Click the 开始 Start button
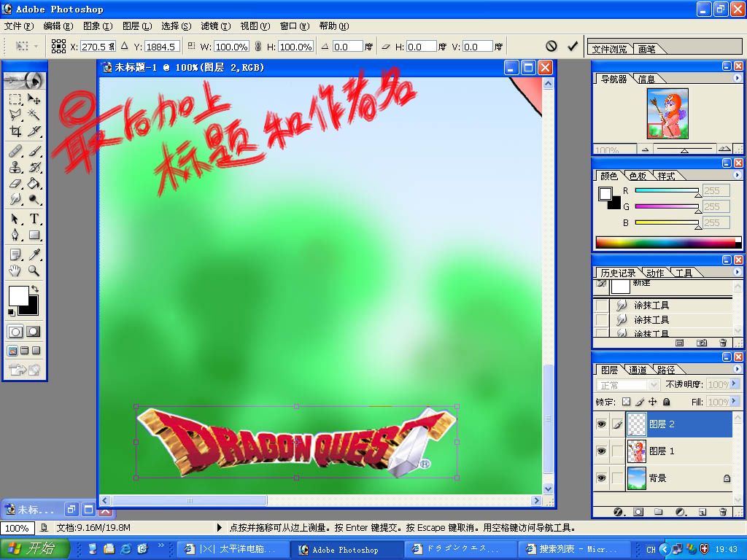 point(34,548)
